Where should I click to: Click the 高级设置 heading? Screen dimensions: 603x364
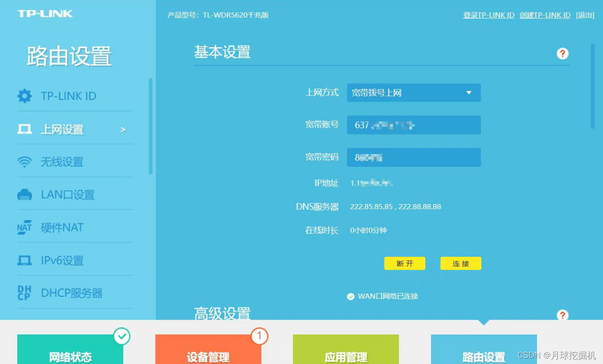click(222, 313)
